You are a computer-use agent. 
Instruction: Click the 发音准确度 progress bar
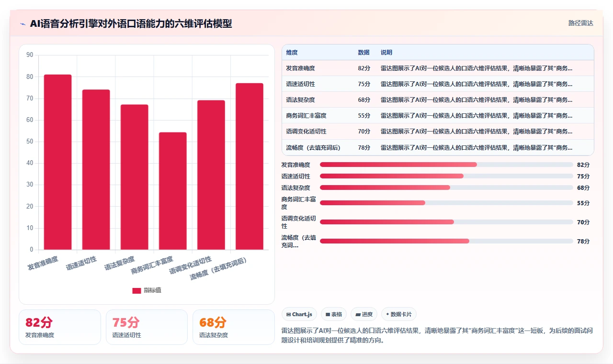[x=446, y=165]
